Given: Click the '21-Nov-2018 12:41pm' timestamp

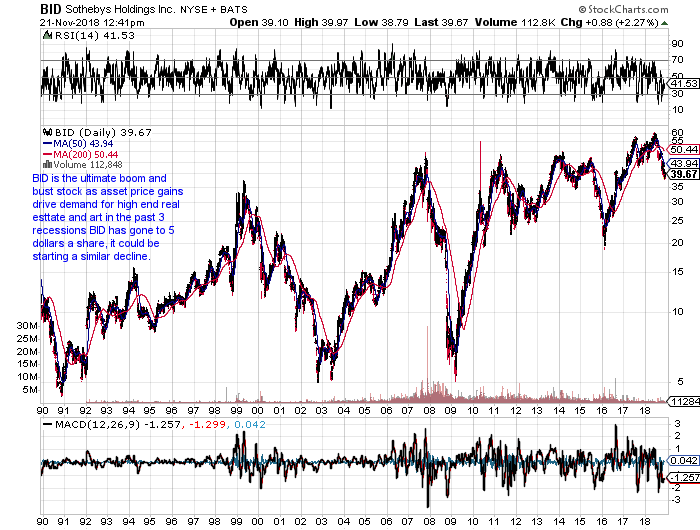Looking at the screenshot, I should click(92, 23).
